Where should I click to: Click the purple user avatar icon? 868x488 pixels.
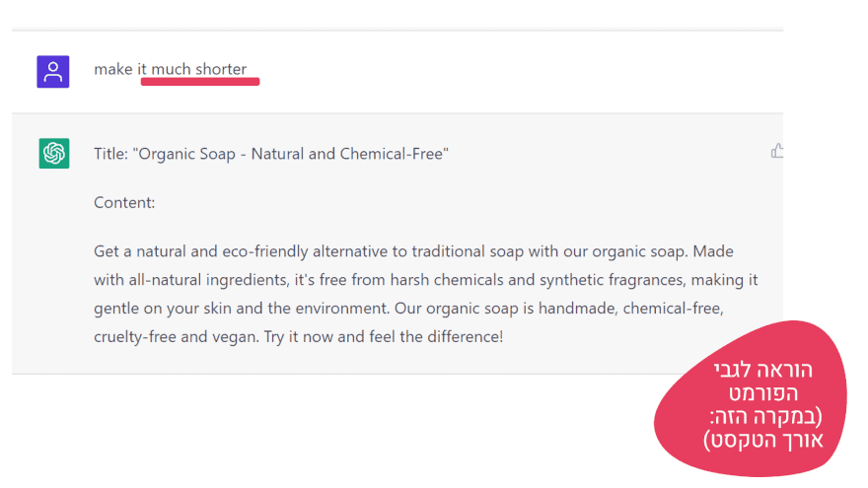[53, 72]
